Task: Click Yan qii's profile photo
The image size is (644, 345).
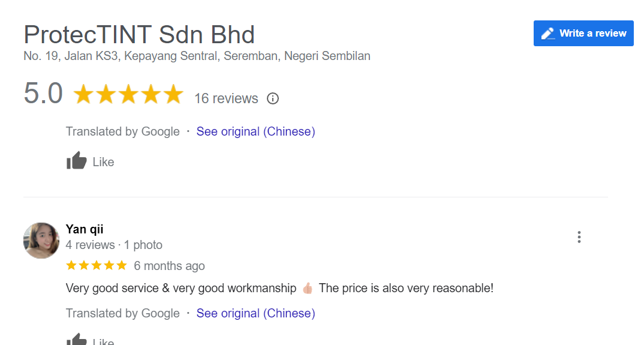Action: (41, 241)
